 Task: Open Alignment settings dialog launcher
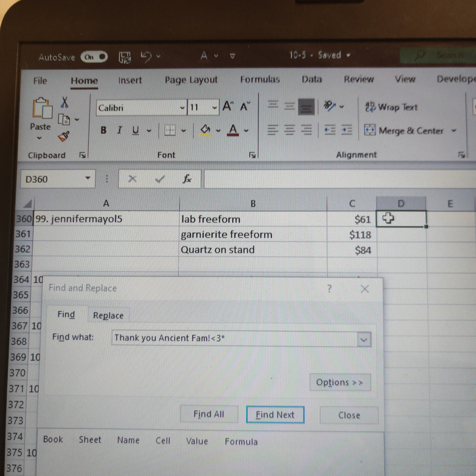(462, 155)
